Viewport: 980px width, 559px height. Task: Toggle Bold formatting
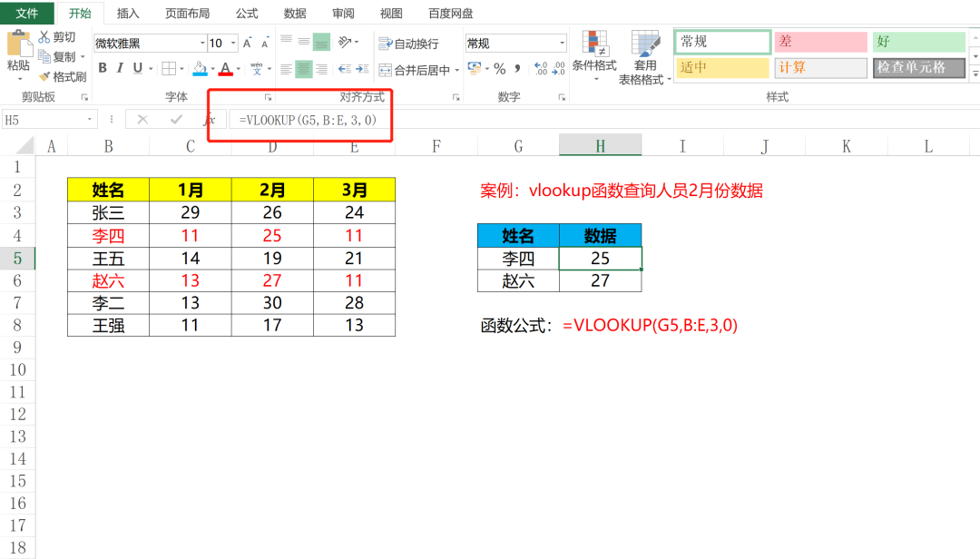[103, 68]
